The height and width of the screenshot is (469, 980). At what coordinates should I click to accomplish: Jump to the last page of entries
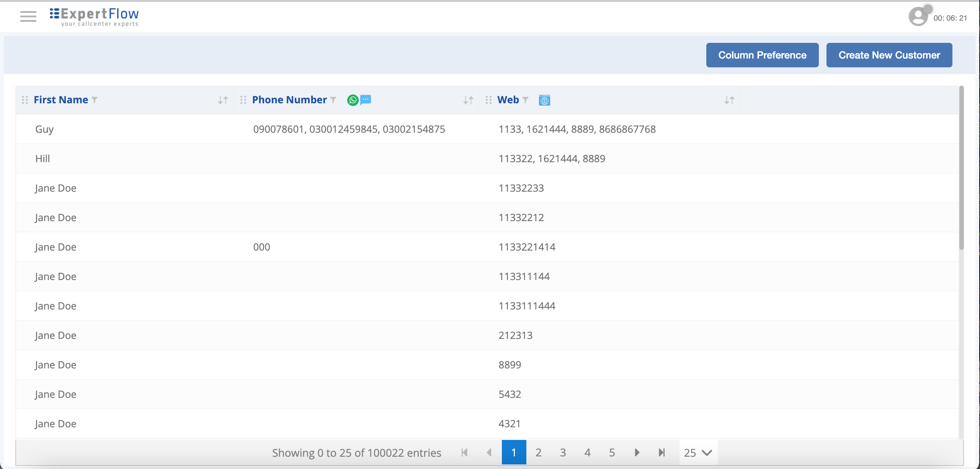tap(661, 453)
